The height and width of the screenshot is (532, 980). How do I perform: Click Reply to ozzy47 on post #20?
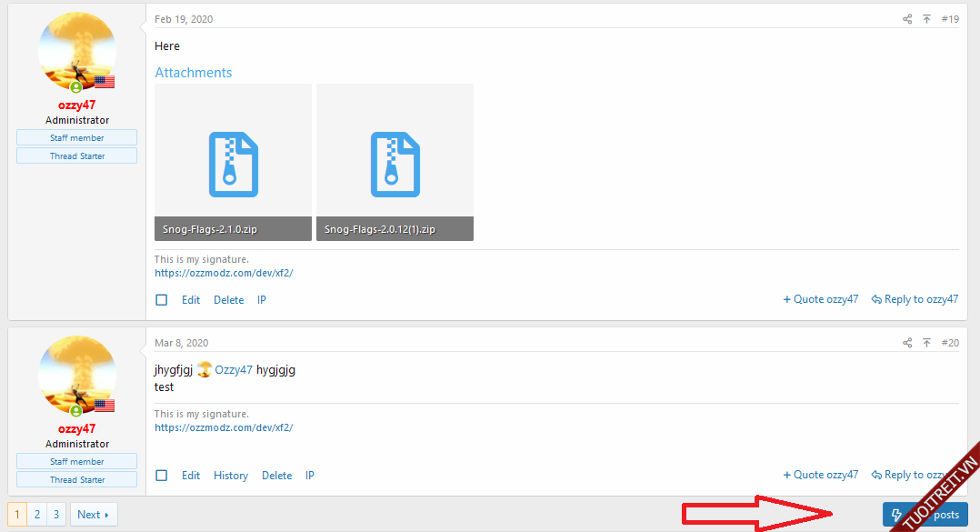pyautogui.click(x=915, y=475)
